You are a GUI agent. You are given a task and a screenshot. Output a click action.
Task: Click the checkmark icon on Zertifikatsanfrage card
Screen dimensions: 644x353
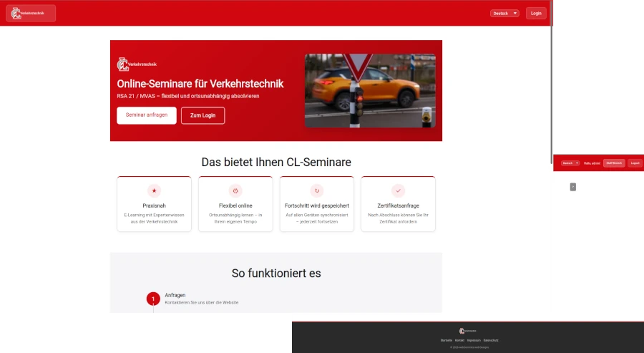point(398,190)
